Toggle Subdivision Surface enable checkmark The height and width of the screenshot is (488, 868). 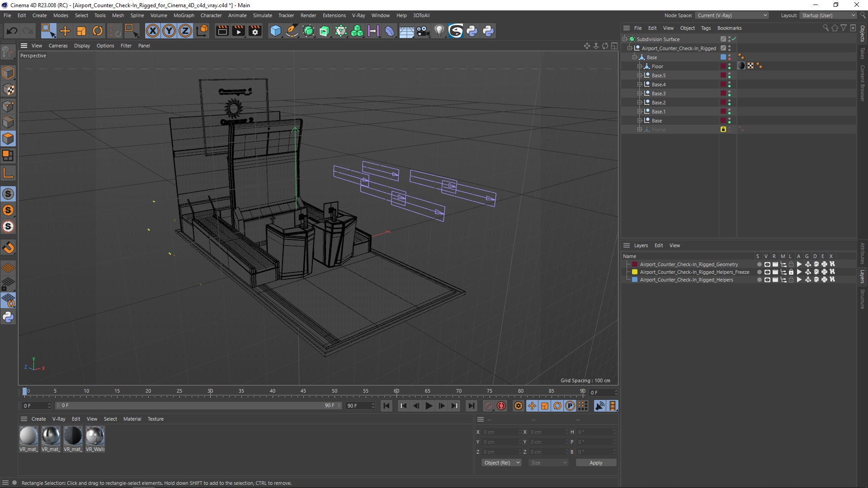click(x=734, y=39)
